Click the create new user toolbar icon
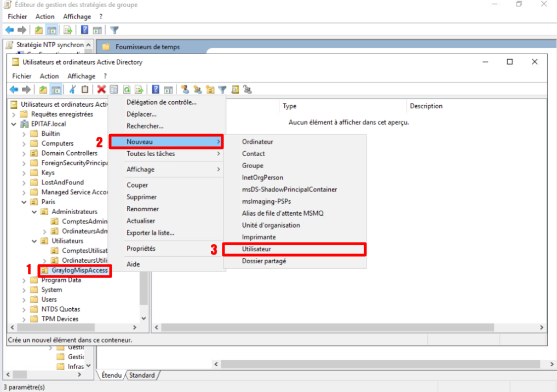 (x=185, y=90)
